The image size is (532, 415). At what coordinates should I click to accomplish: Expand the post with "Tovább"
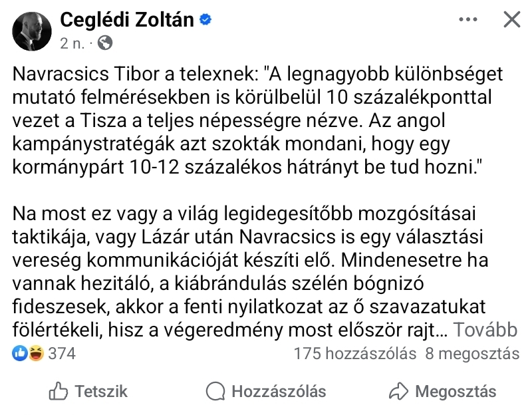pyautogui.click(x=488, y=331)
